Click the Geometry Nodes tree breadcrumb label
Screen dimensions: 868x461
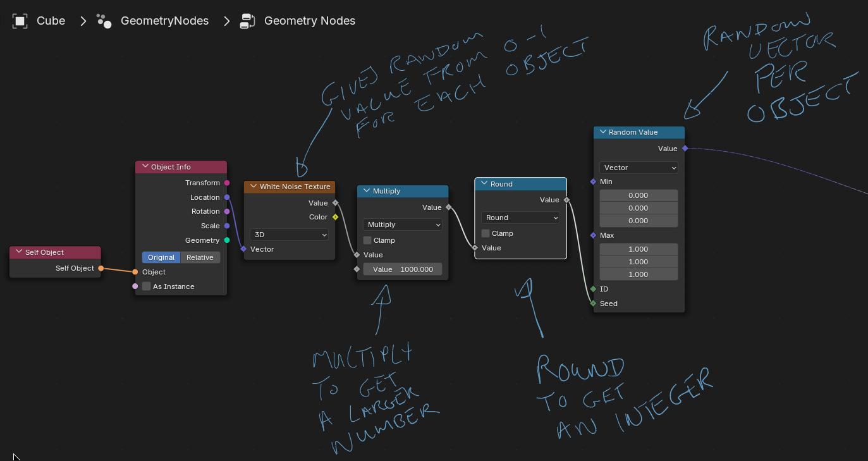pos(310,21)
